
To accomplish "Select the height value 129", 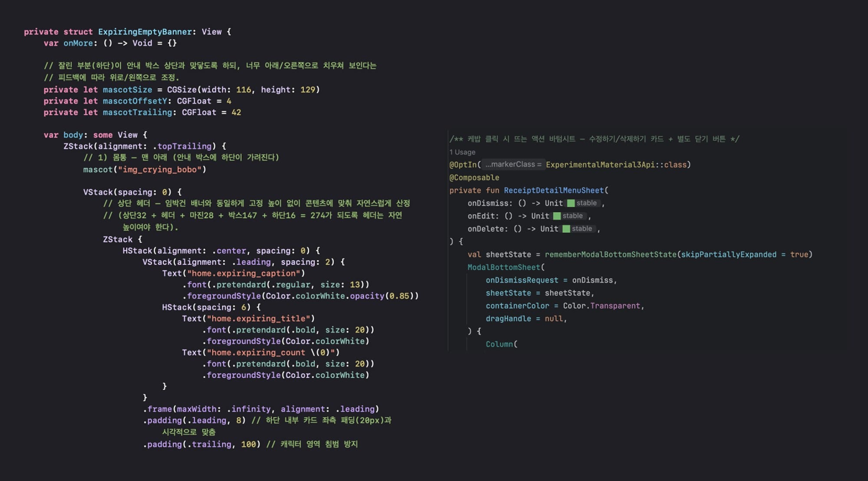I will 308,90.
